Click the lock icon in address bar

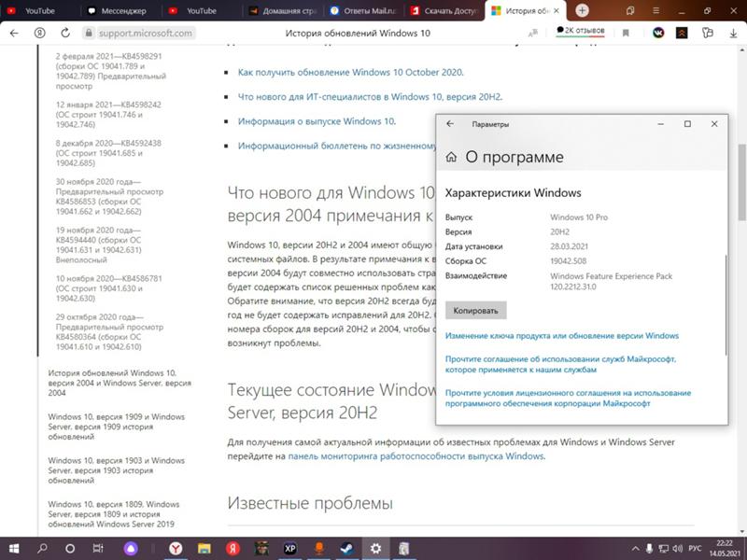88,33
